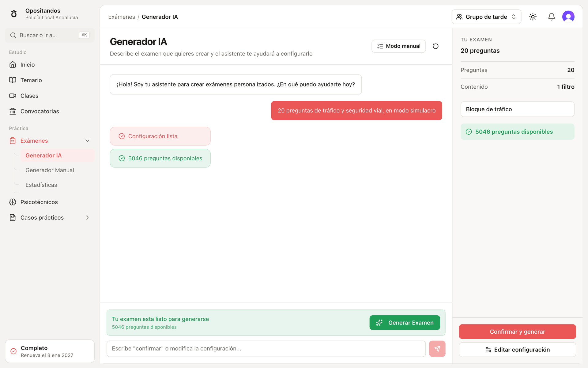
Task: Switch to Modo manual
Action: pyautogui.click(x=399, y=46)
